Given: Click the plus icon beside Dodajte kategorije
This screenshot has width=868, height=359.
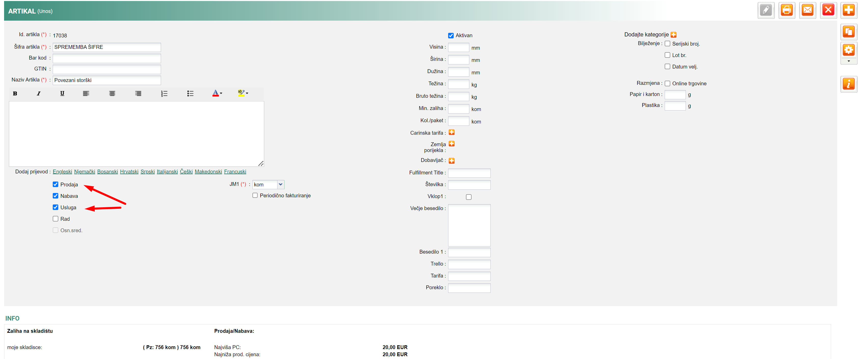Looking at the screenshot, I should point(673,35).
